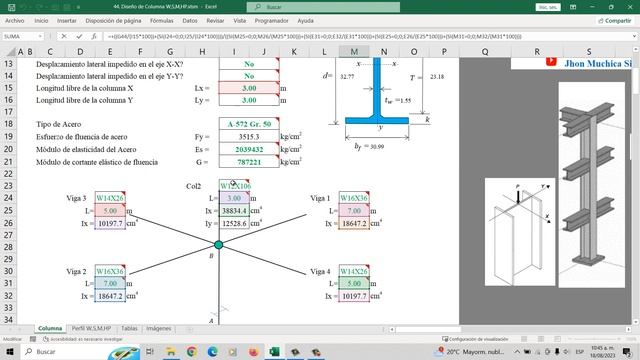Image resolution: width=640 pixels, height=360 pixels.
Task: Open the Datos ribbon tab
Action: (190, 20)
